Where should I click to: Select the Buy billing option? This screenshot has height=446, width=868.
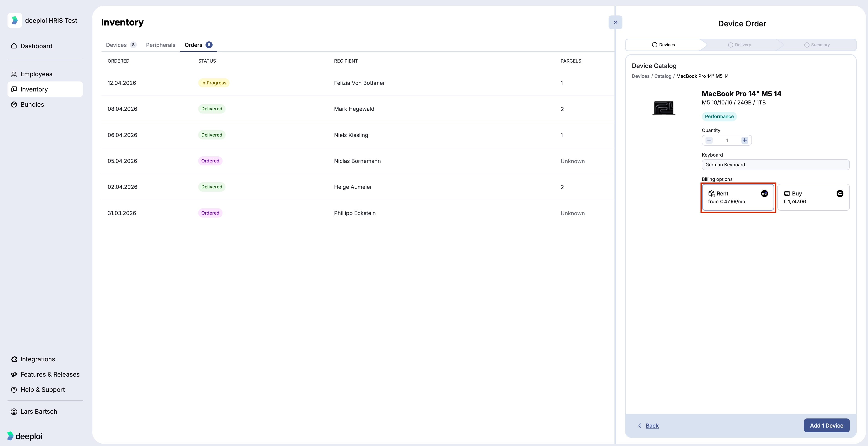(x=813, y=197)
